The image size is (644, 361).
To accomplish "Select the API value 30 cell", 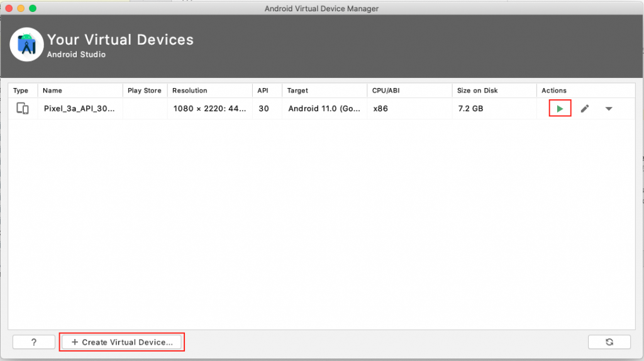I will 264,108.
